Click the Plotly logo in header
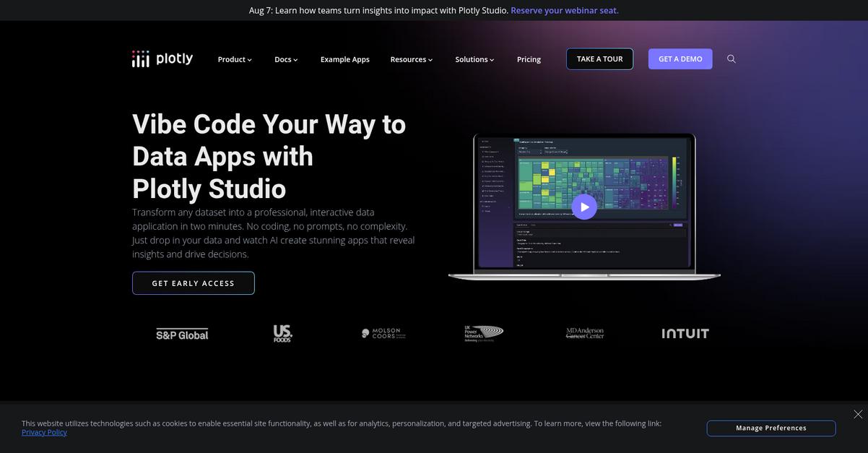Image resolution: width=868 pixels, height=453 pixels. (162, 59)
